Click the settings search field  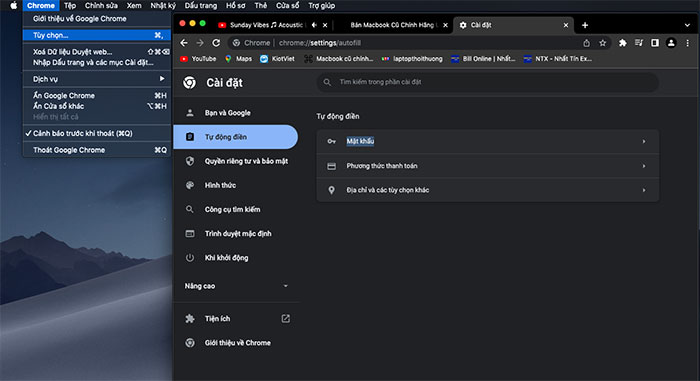pyautogui.click(x=488, y=82)
